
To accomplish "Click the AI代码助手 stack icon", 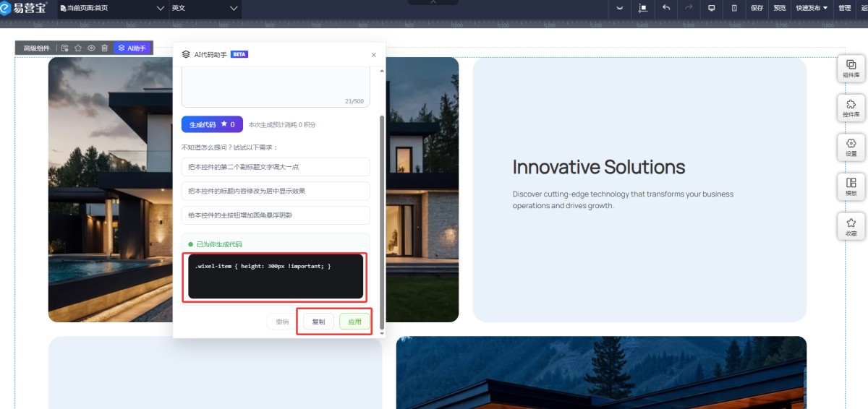I will pyautogui.click(x=186, y=54).
